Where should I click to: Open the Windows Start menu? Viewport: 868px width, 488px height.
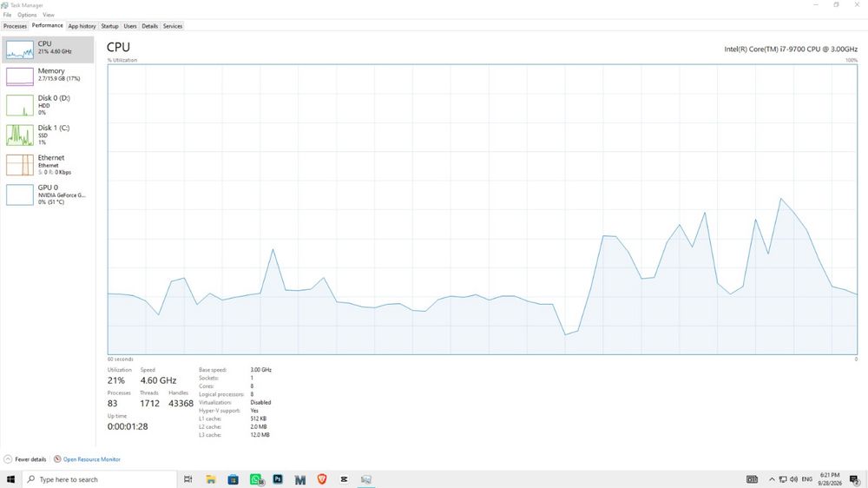(x=10, y=479)
